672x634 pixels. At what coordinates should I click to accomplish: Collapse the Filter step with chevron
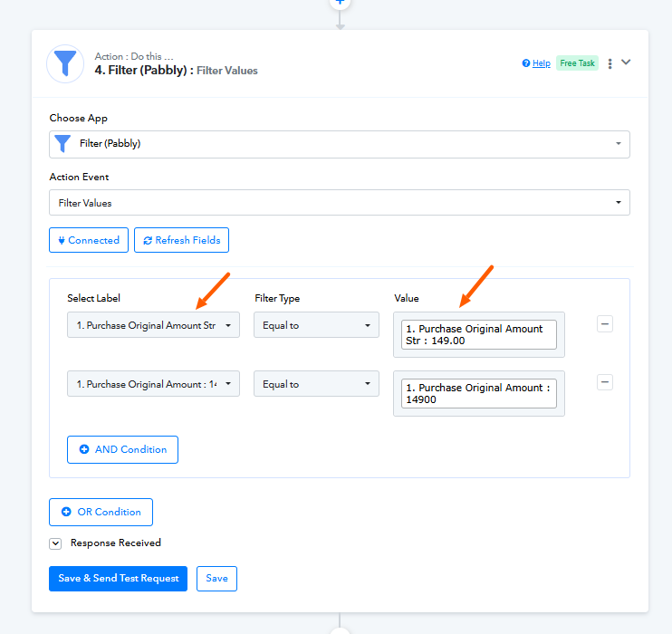(x=626, y=62)
